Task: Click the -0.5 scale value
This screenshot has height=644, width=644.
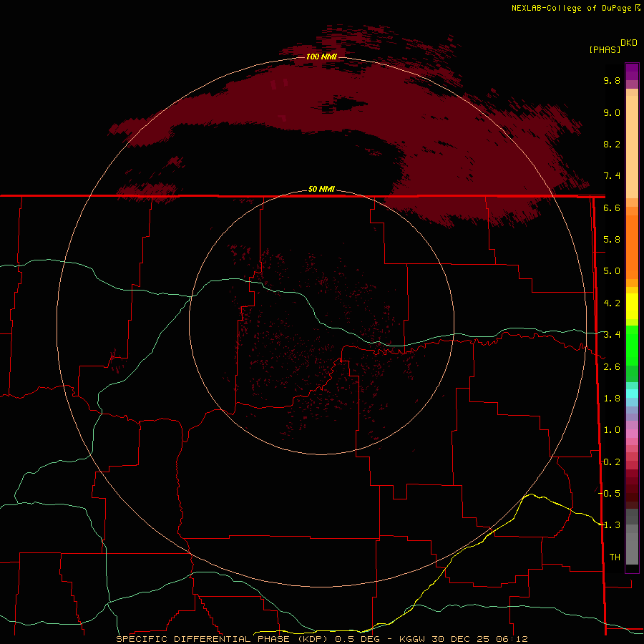Action: point(609,494)
